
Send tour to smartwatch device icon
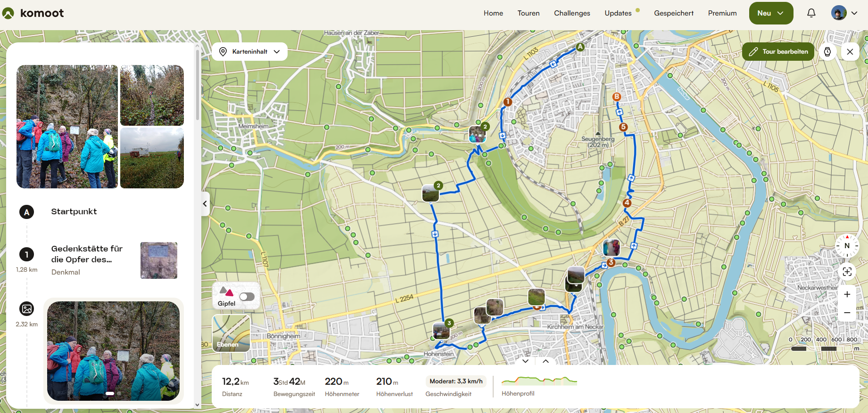(827, 52)
